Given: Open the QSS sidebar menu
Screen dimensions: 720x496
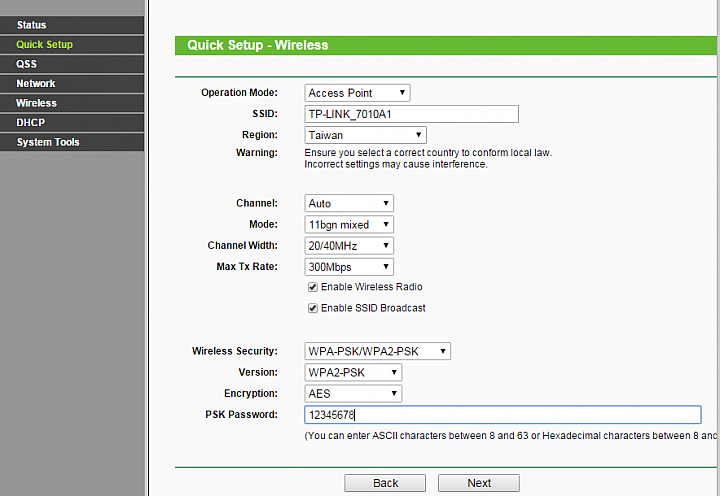Looking at the screenshot, I should [x=72, y=64].
